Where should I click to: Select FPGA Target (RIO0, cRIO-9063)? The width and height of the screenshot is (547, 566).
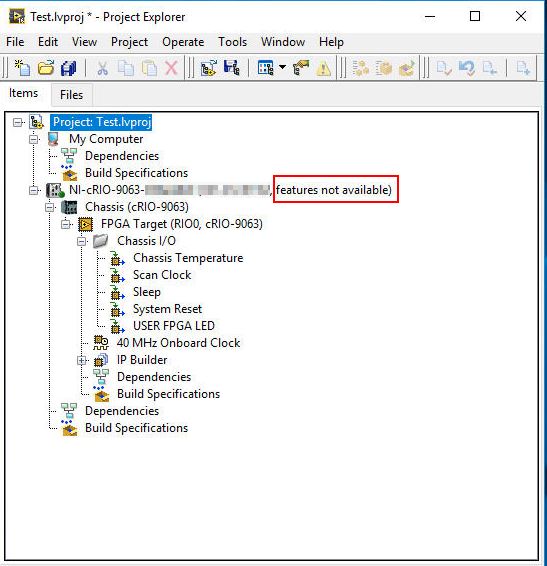pyautogui.click(x=182, y=224)
